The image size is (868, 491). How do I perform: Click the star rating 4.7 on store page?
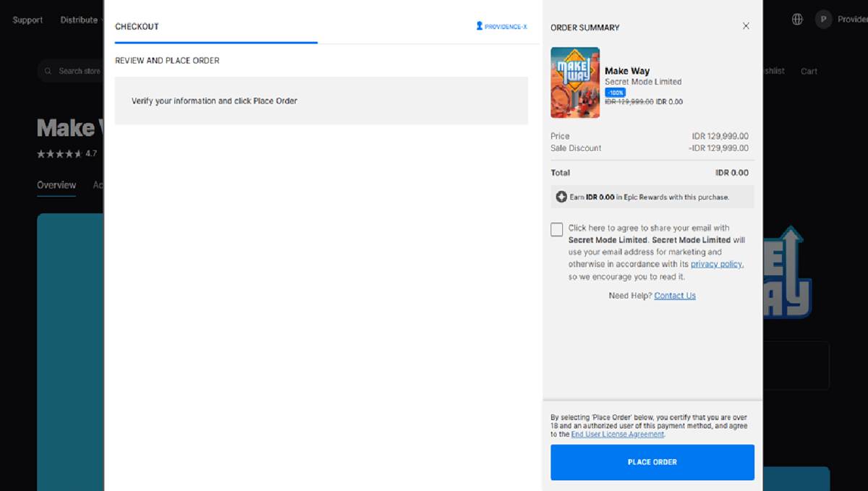click(67, 154)
